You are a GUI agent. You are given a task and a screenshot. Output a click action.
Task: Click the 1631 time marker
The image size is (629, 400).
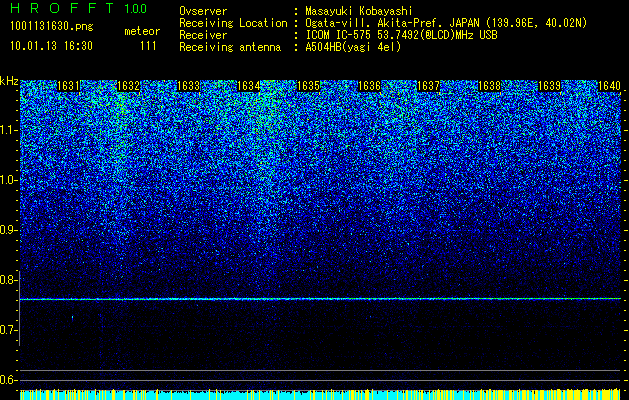pos(69,86)
